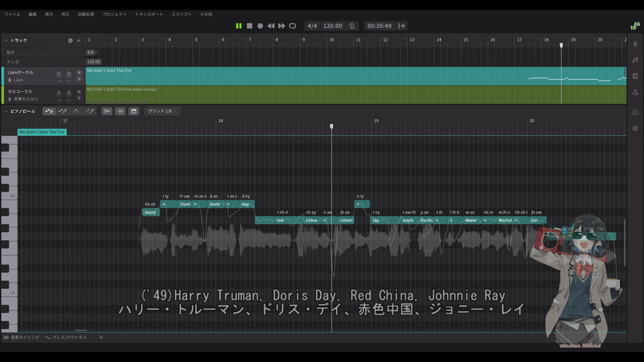This screenshot has width=644, height=362.
Task: Adjust the Liamボーカル track volume knob
Action: point(58,74)
